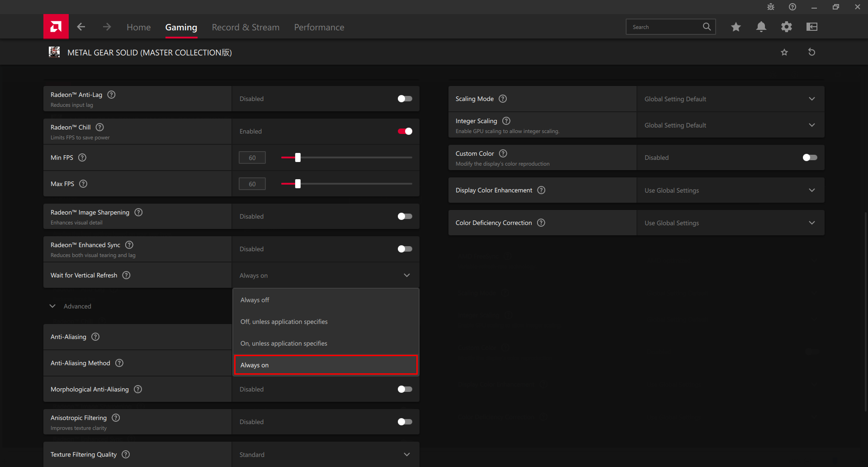Click the Max FPS slider handle
Viewport: 868px width, 467px height.
[298, 184]
